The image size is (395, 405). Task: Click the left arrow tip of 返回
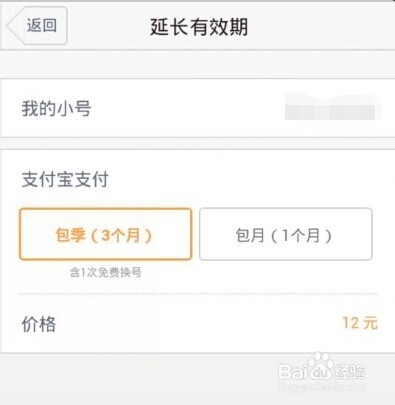[x=12, y=26]
